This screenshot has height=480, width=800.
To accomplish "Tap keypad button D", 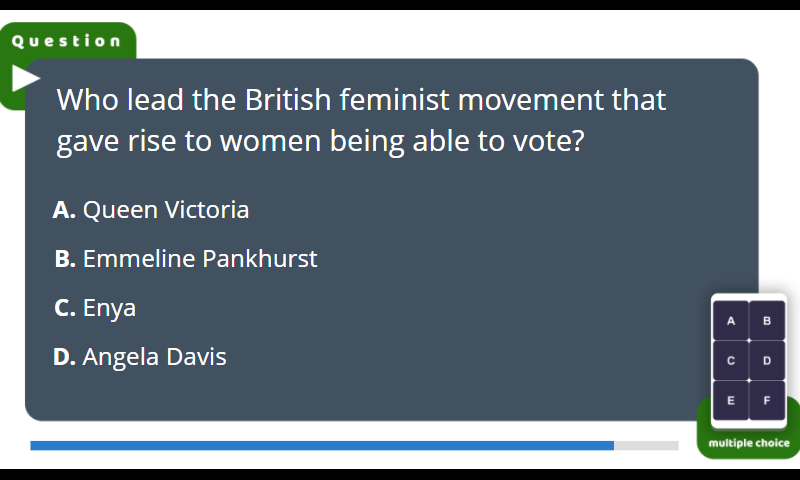I will point(767,361).
